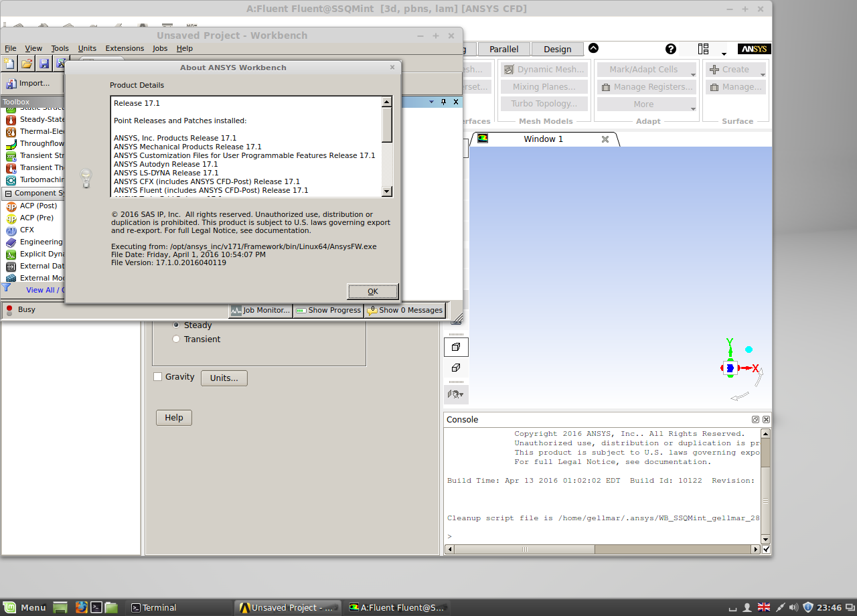
Task: Click the Help button in Fluent General panel
Action: pos(174,417)
